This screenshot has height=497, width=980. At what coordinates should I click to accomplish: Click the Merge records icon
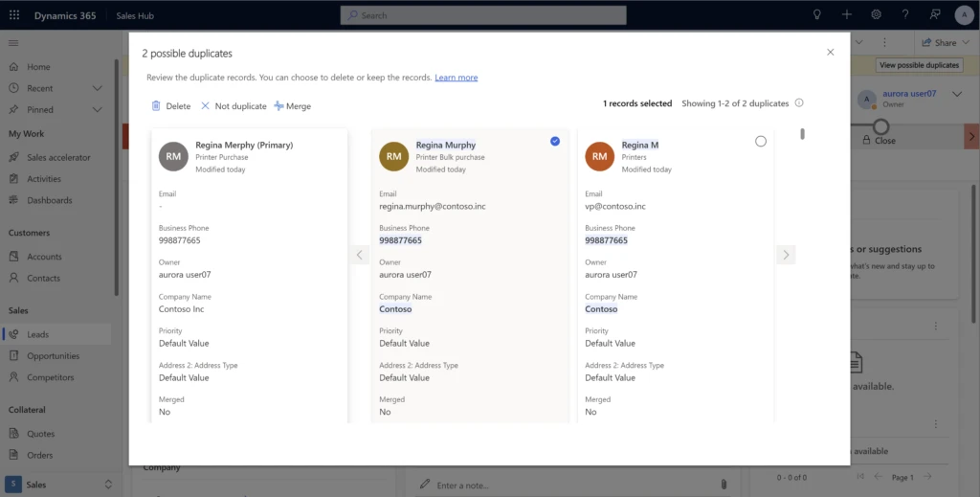pos(278,106)
